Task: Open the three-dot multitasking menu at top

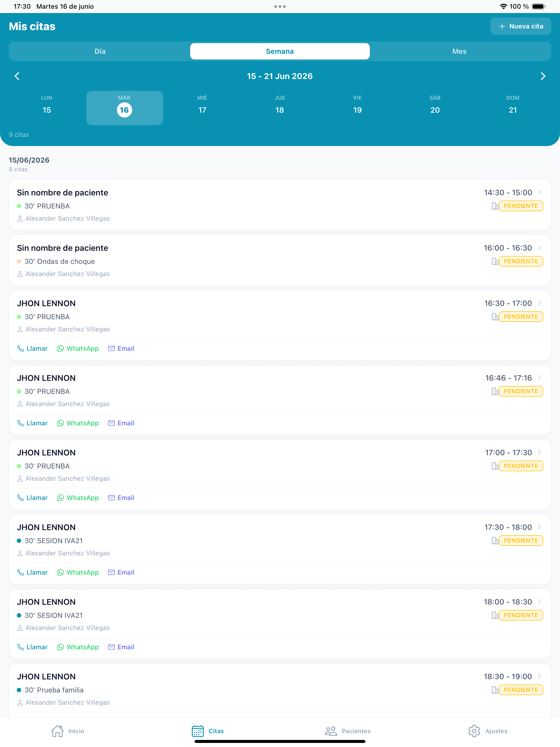Action: 280,7
